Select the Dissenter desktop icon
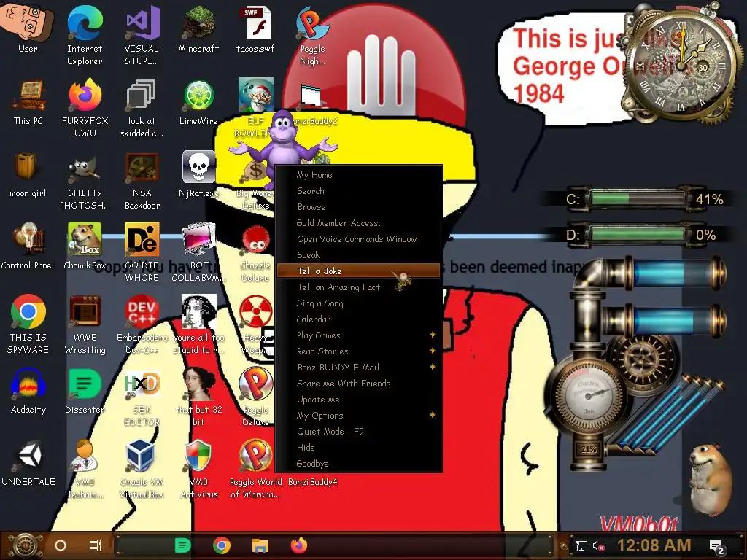 [85, 392]
